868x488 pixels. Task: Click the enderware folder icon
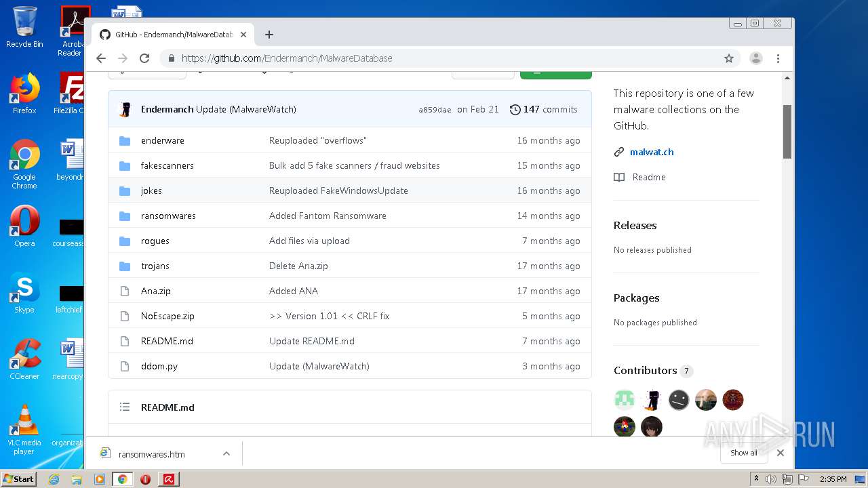click(125, 140)
